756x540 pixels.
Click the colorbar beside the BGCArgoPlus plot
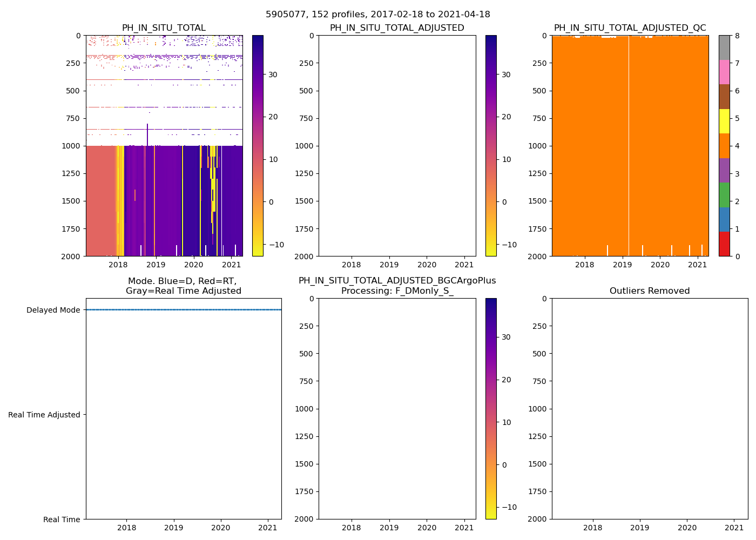click(x=491, y=408)
